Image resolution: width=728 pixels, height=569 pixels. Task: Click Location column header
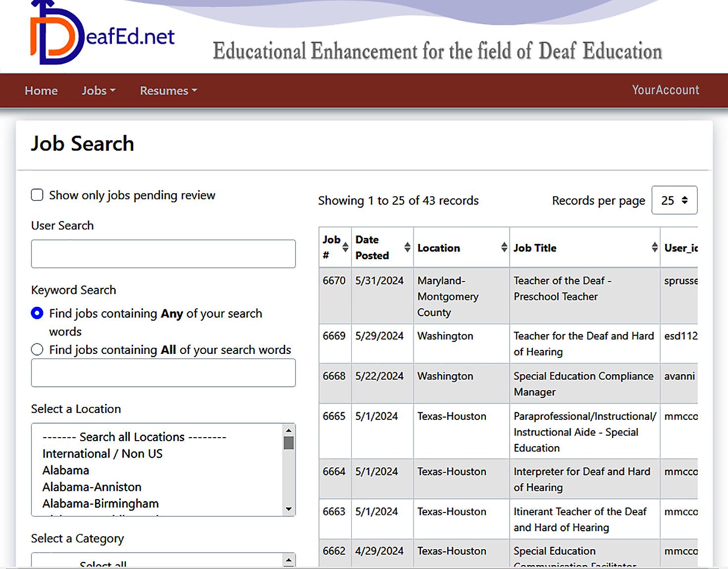pos(462,247)
